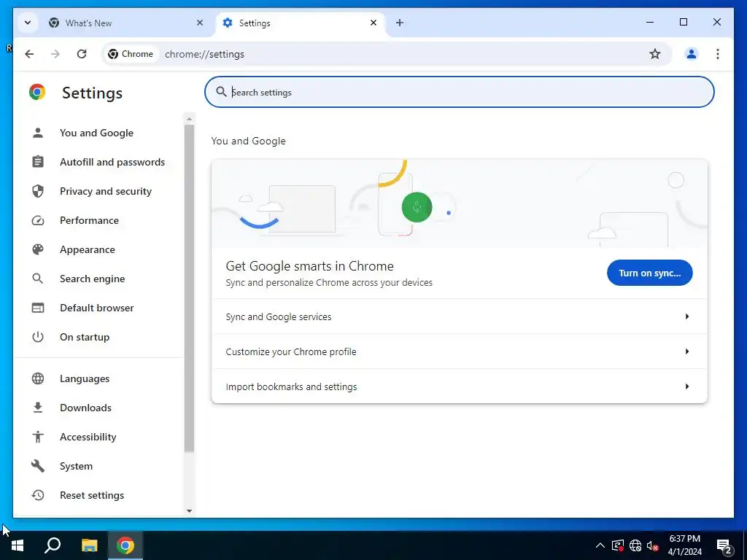The width and height of the screenshot is (747, 560).
Task: Click the Turn on sync button
Action: (649, 273)
